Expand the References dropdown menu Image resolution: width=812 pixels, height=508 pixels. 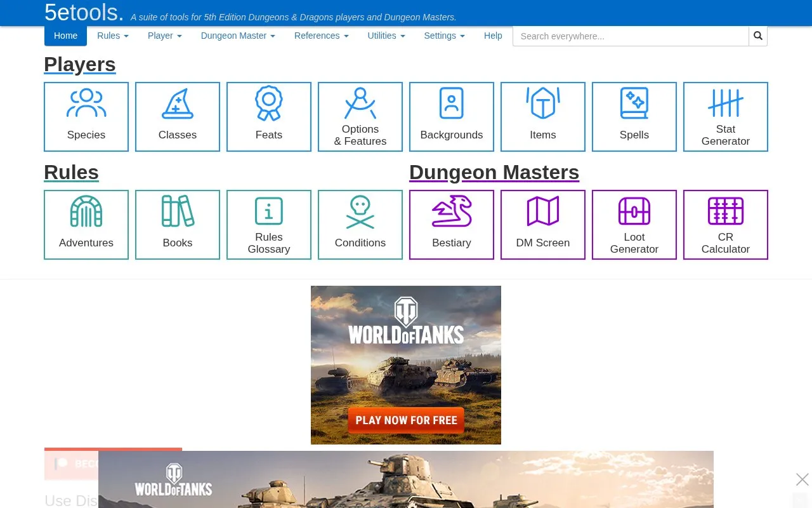322,36
